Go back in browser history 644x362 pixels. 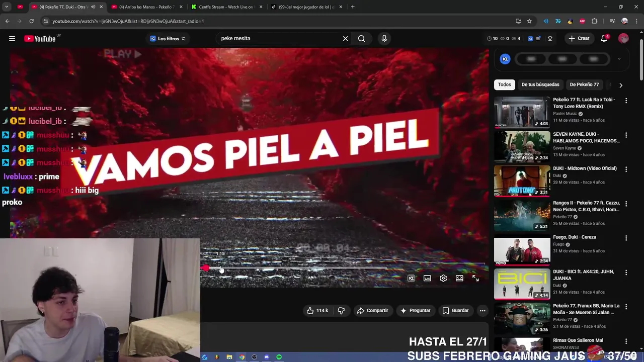pos(7,21)
